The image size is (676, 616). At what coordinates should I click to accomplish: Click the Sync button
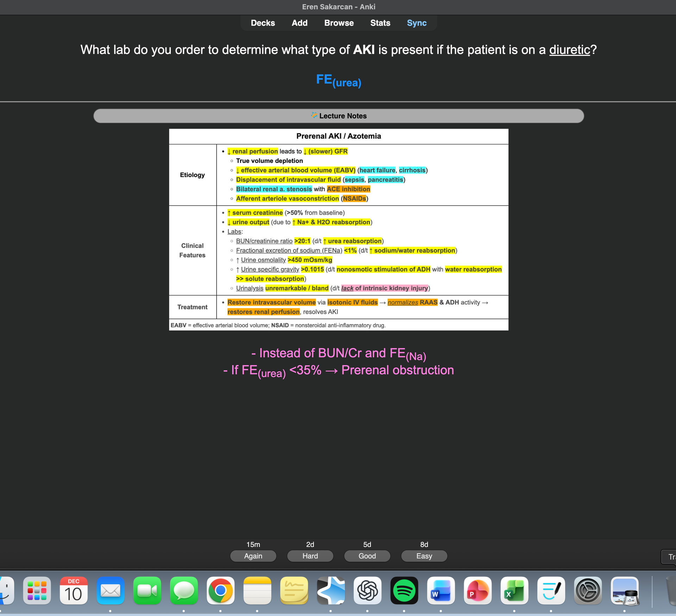click(417, 23)
